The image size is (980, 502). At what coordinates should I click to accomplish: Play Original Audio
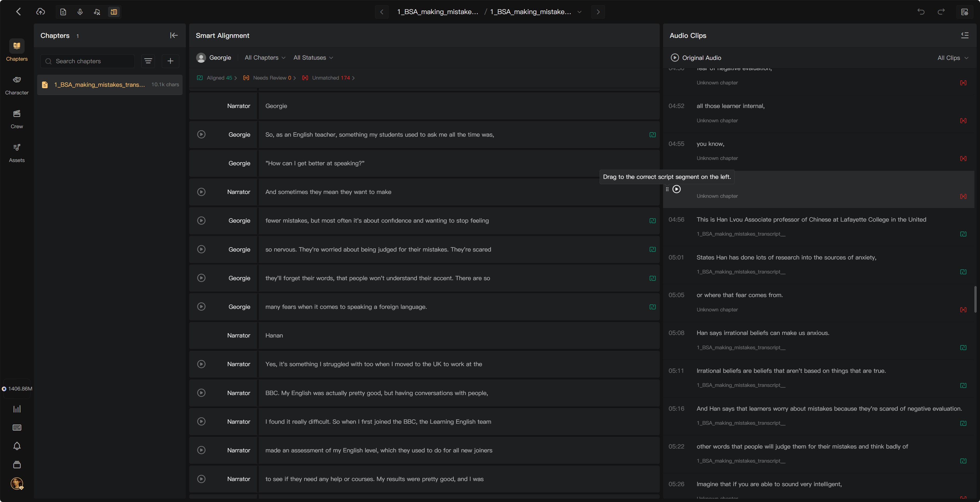(x=675, y=57)
